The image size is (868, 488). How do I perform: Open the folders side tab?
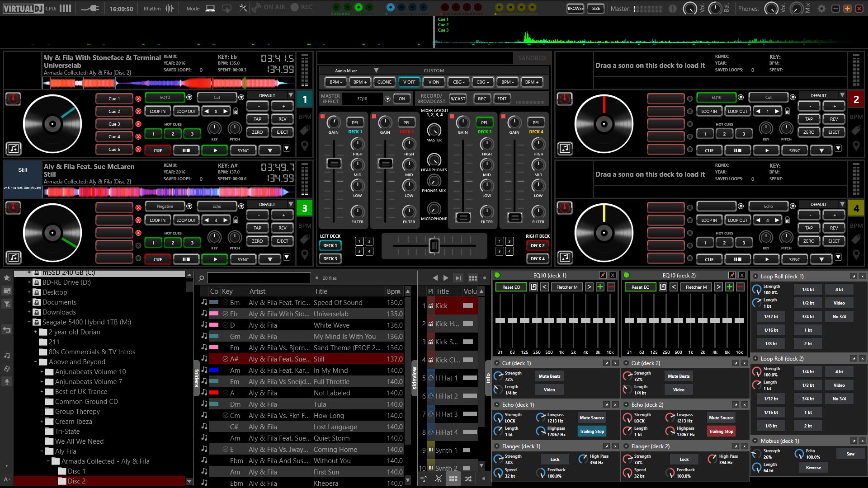pos(197,378)
